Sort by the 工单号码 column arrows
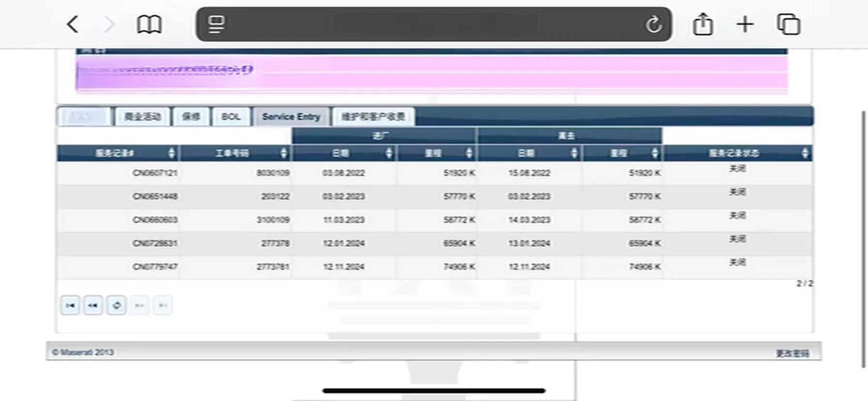 click(x=283, y=153)
